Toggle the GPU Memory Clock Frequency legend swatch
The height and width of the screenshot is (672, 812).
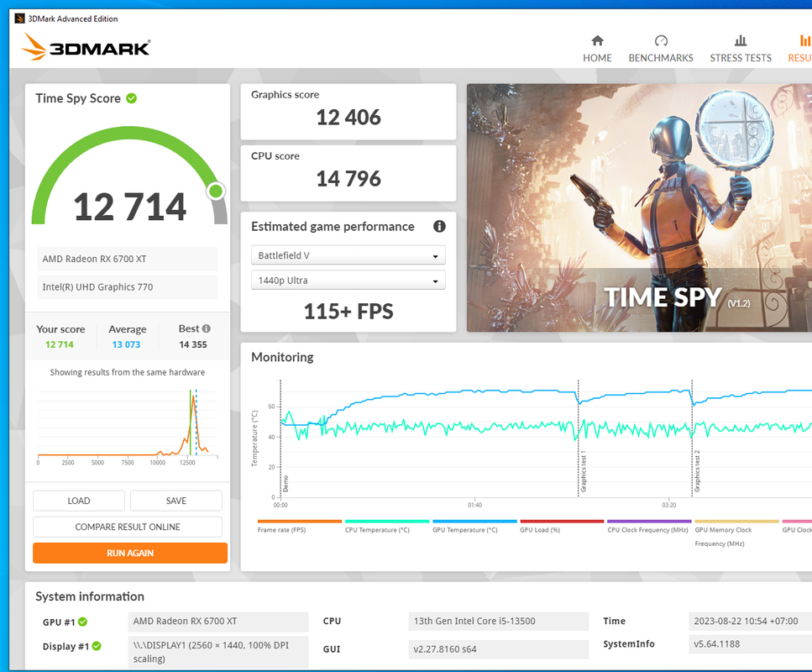(736, 522)
